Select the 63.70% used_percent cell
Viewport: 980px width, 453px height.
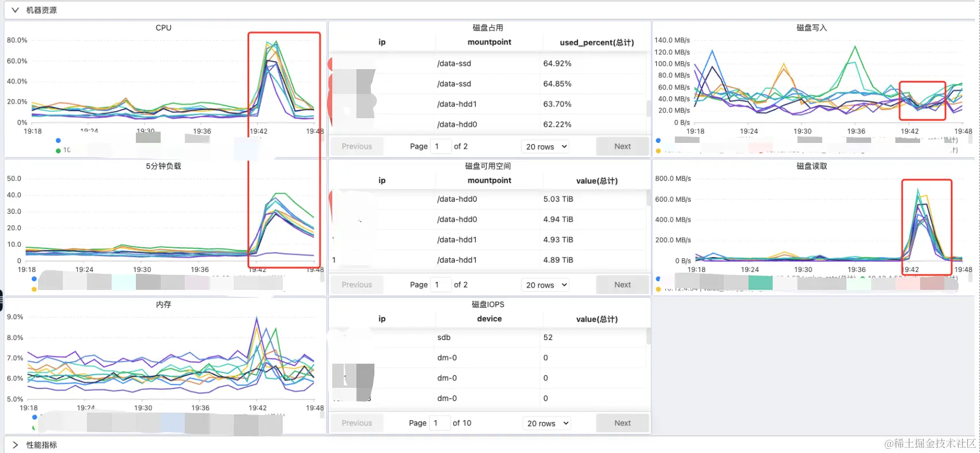pos(557,104)
